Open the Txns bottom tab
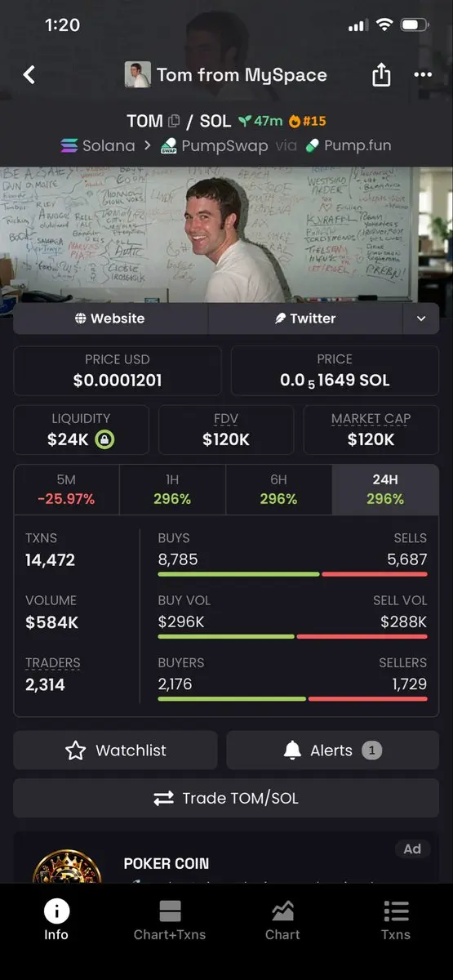Viewport: 453px width, 980px height. click(x=396, y=920)
